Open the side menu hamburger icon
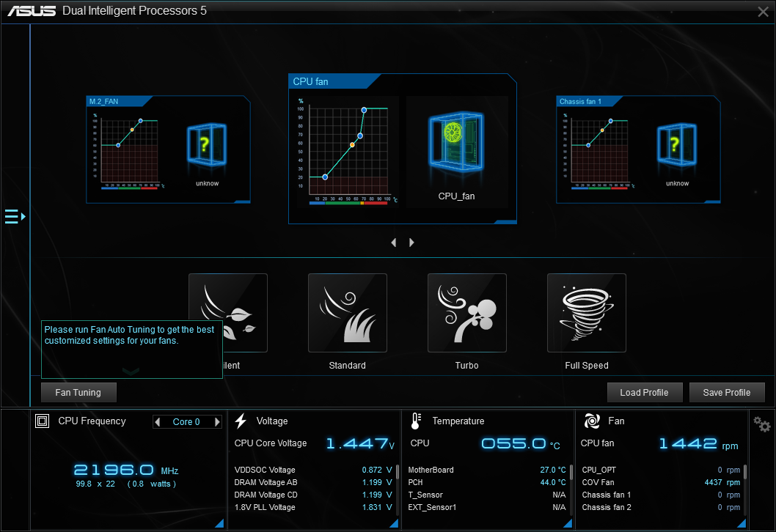776x532 pixels. click(15, 217)
